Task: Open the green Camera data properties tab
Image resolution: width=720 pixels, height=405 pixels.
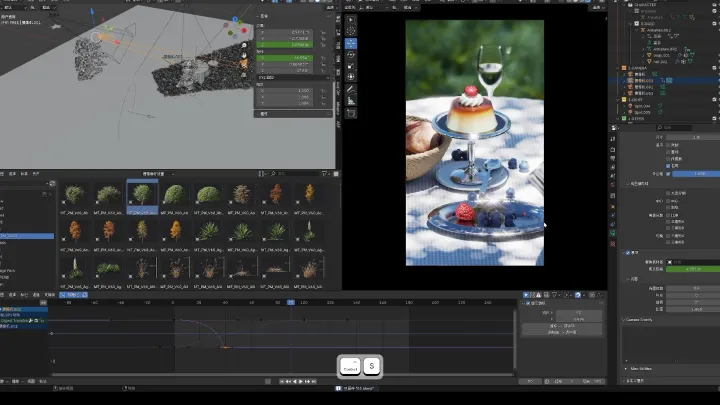Action: point(613,233)
